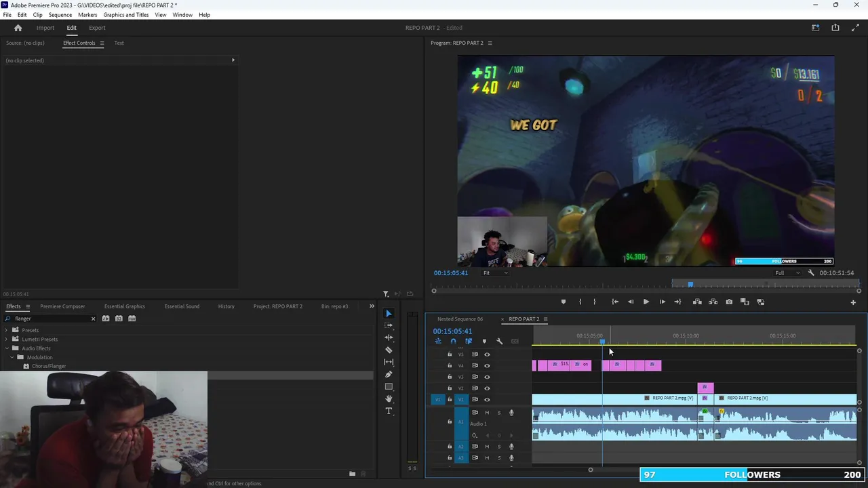Select the Razor tool
The height and width of the screenshot is (488, 868).
pyautogui.click(x=389, y=350)
